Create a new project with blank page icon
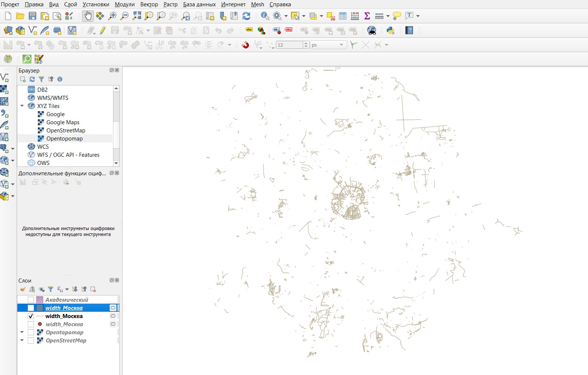 pos(8,16)
